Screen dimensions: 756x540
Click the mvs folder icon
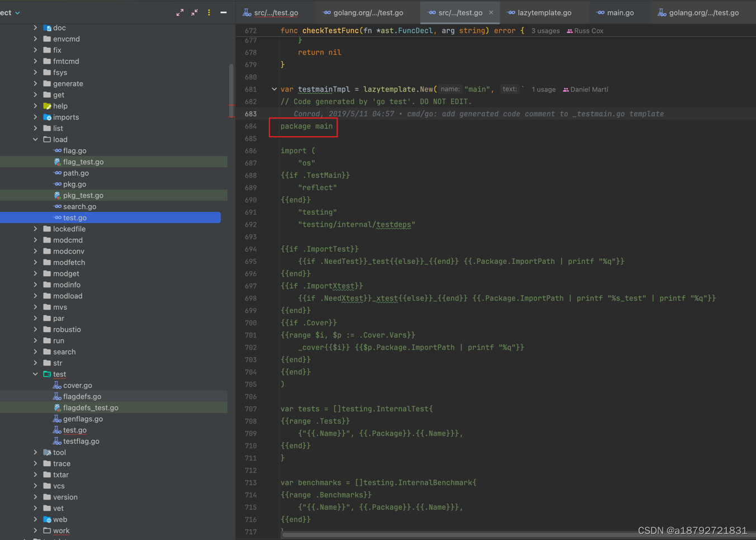click(47, 307)
